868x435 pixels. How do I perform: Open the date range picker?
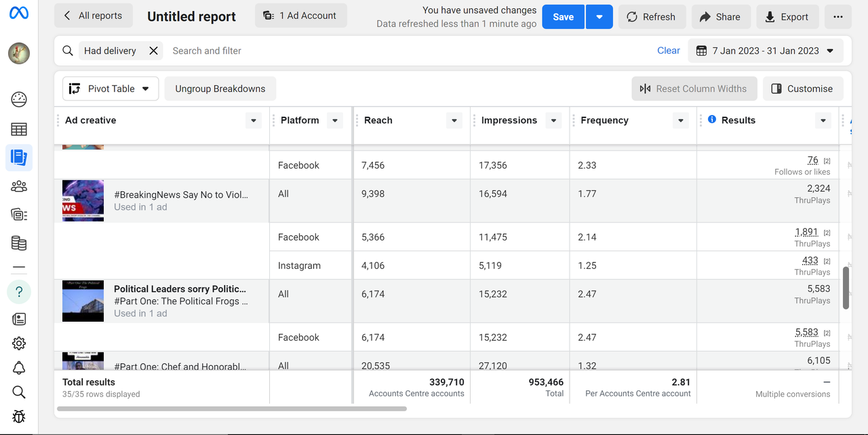pos(766,51)
